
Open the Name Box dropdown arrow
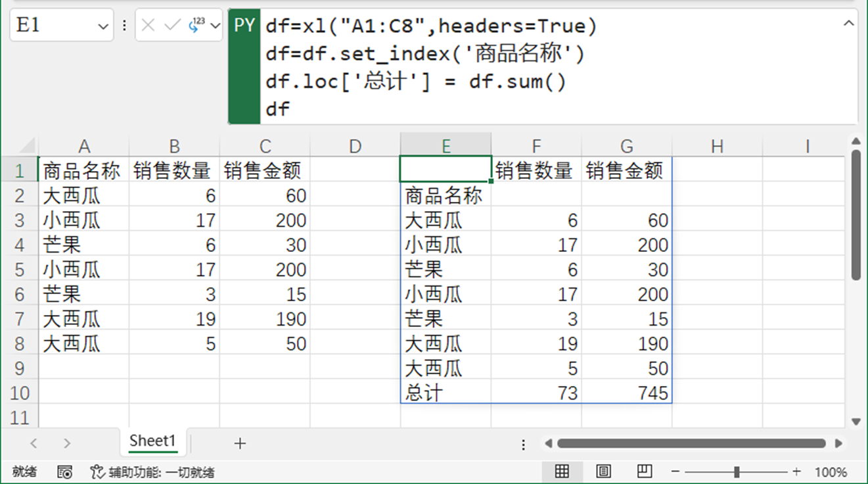point(103,25)
